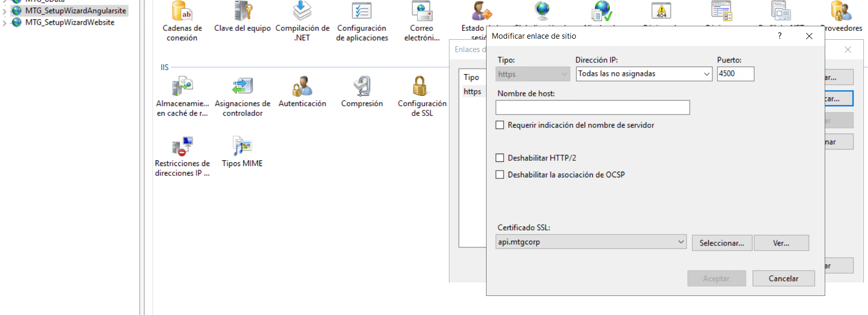Open Compilación de .NET feature
The height and width of the screenshot is (315, 868).
tap(302, 11)
